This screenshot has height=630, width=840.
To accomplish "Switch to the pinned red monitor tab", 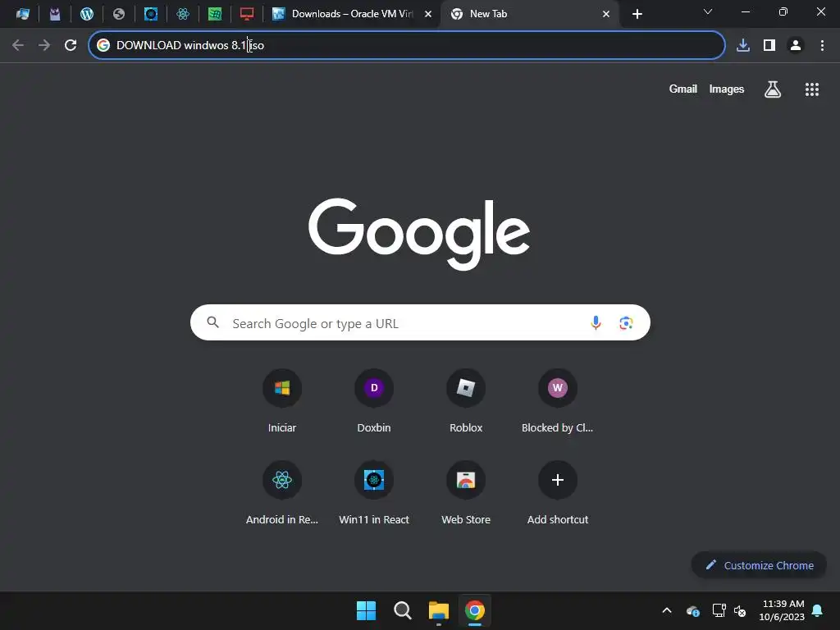I will (247, 14).
